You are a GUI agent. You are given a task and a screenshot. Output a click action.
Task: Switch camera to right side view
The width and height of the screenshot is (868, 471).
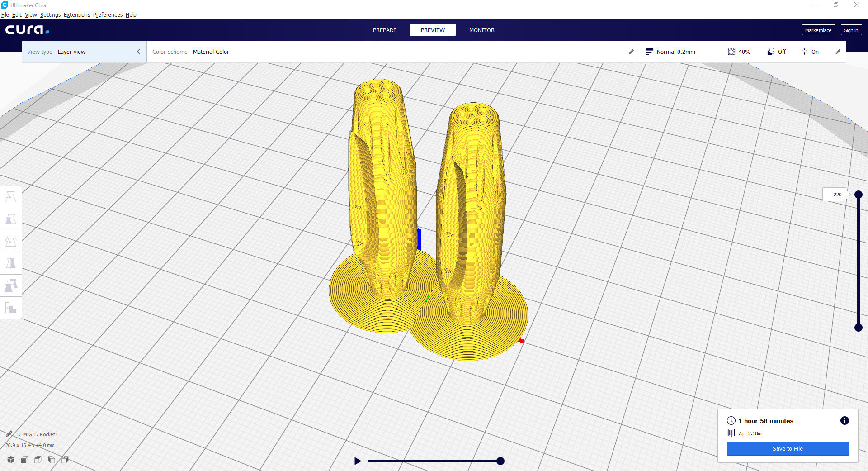pos(65,460)
